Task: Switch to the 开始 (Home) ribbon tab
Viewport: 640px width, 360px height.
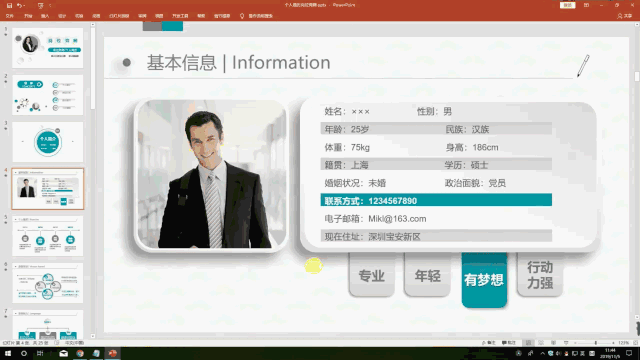Action: click(x=28, y=16)
